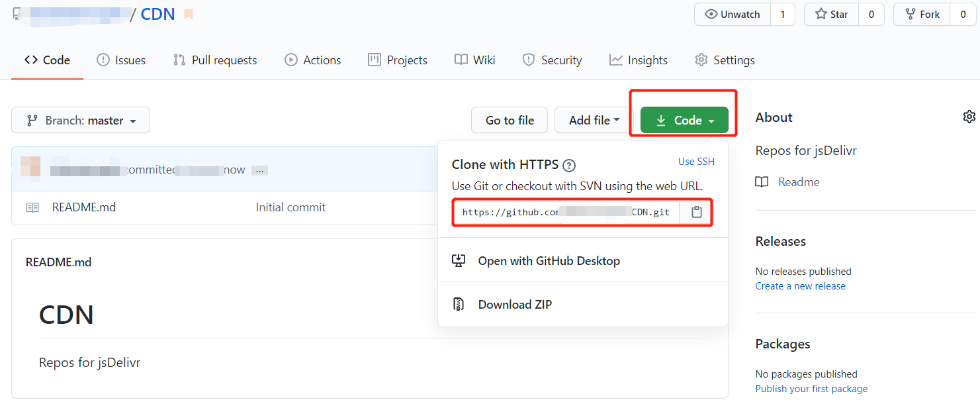Expand the Branch: master dropdown
This screenshot has height=416, width=980.
pos(81,121)
